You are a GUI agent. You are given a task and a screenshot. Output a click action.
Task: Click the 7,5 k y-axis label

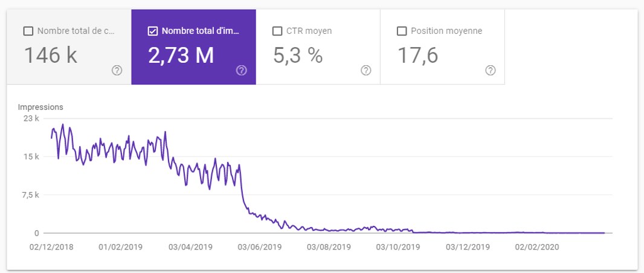tap(29, 195)
